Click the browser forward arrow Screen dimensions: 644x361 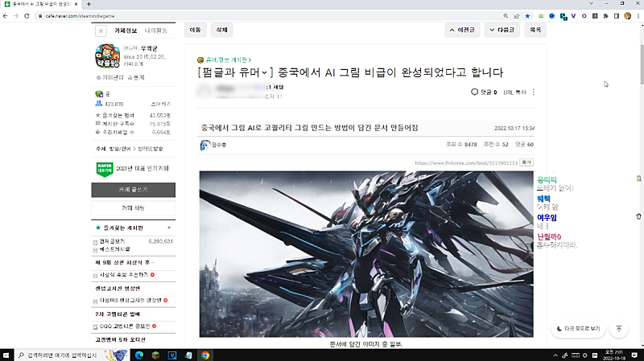[16, 16]
